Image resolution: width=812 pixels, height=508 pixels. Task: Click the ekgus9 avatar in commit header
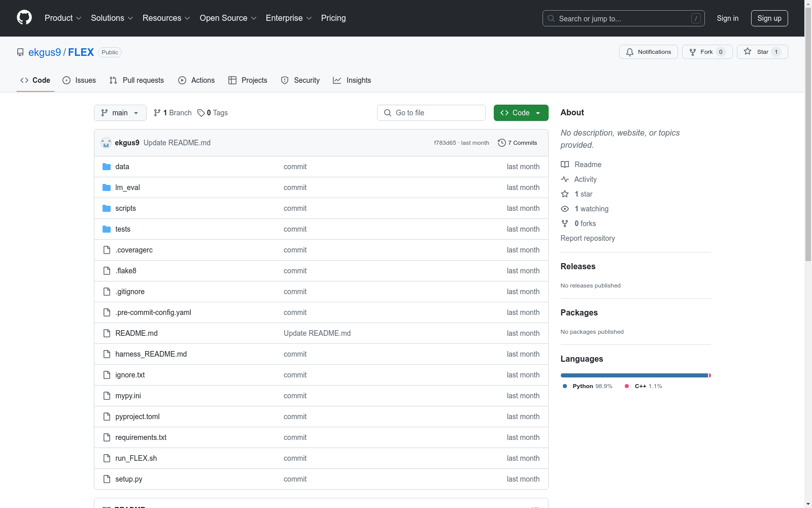106,143
